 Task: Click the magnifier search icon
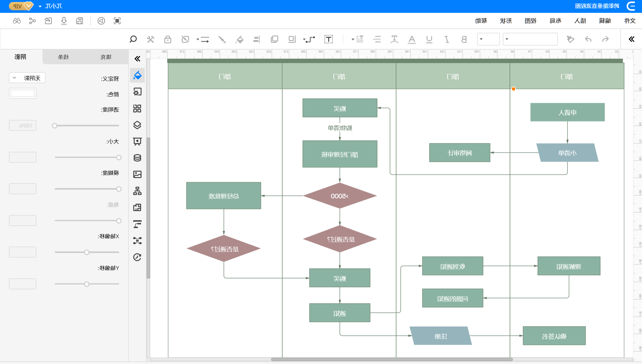pos(133,39)
